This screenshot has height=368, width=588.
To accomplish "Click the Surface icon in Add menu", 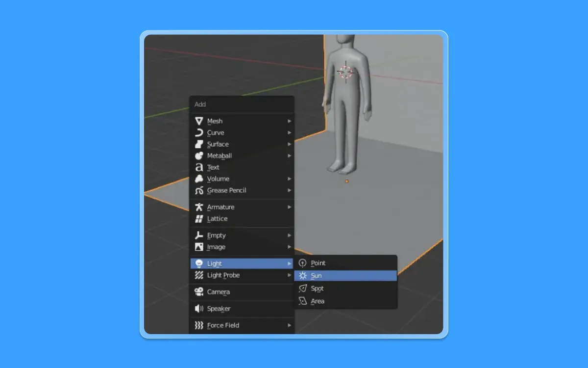I will click(x=199, y=144).
